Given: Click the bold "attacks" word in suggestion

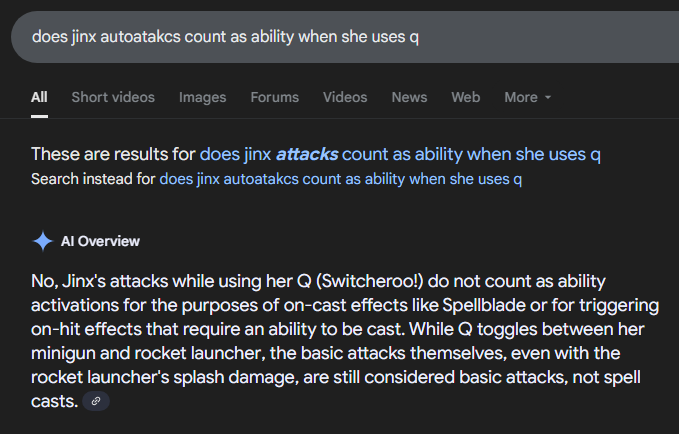Looking at the screenshot, I should point(307,155).
